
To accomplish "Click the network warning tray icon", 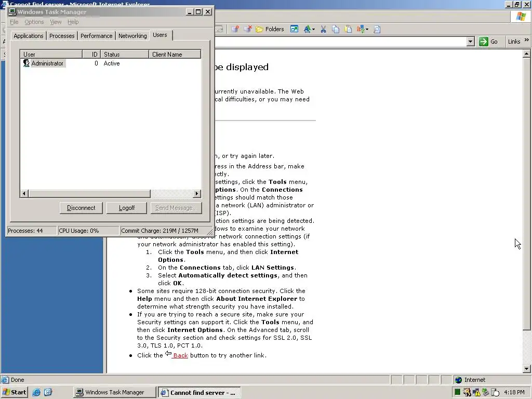I will 477,393.
